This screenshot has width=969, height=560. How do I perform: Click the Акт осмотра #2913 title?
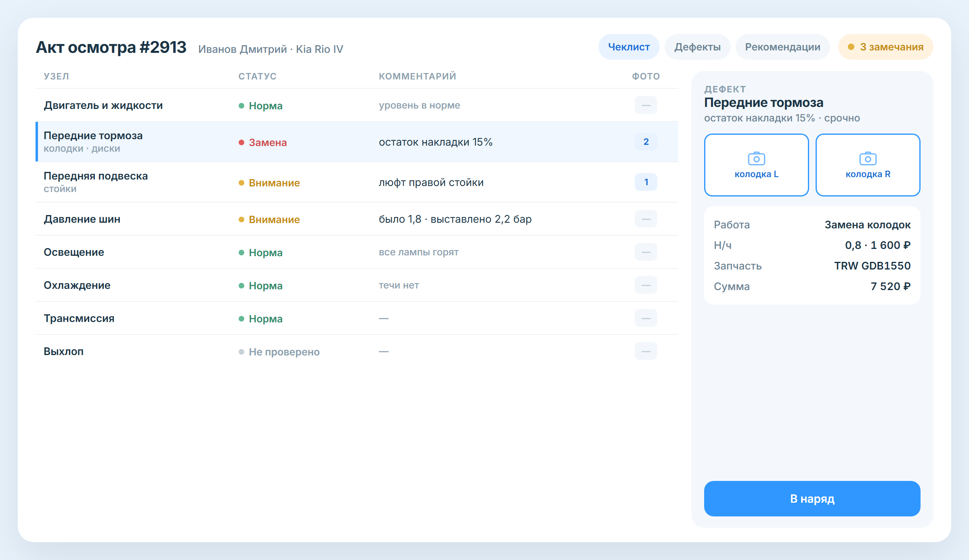111,48
